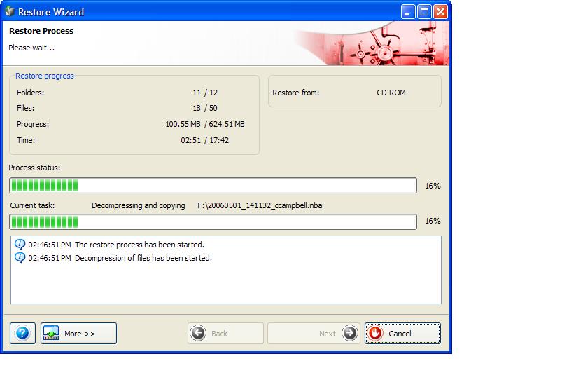This screenshot has width=588, height=368.
Task: Maximize the Restore Wizard window
Action: coord(424,12)
